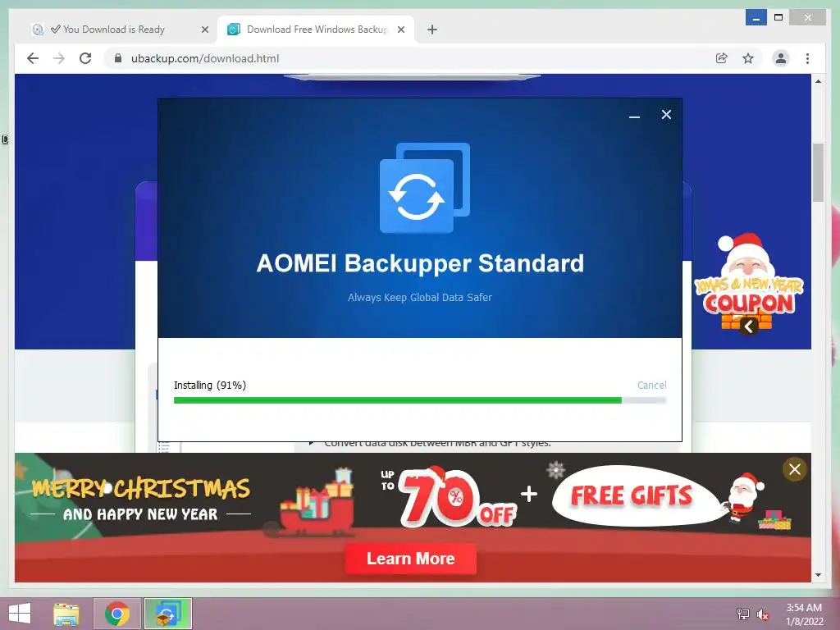This screenshot has width=840, height=630.
Task: Click the 70% OFF promotion graphic
Action: [x=449, y=498]
